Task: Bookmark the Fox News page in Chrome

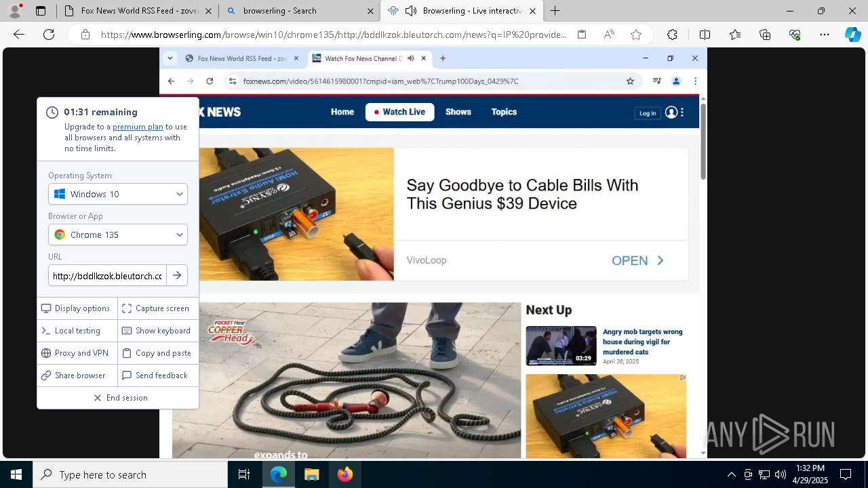Action: tap(630, 81)
